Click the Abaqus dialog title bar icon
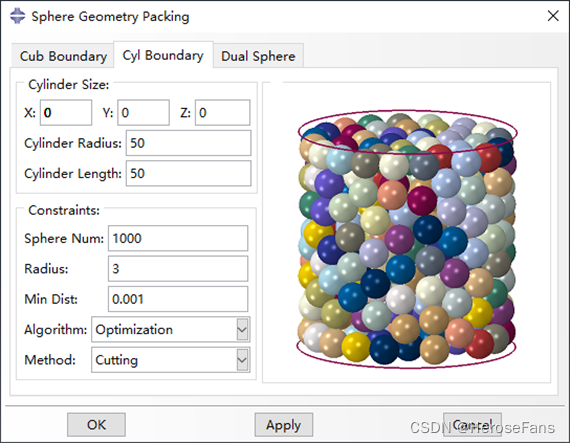Viewport: 570px width, 443px height. [x=17, y=16]
